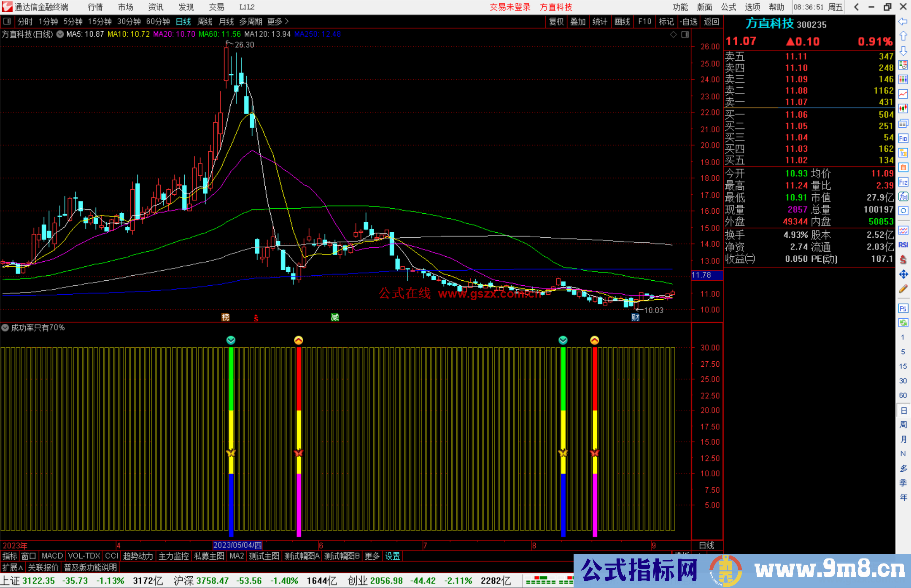Image resolution: width=911 pixels, height=588 pixels.
Task: Switch to 30-minute period in right sidebar
Action: click(903, 381)
